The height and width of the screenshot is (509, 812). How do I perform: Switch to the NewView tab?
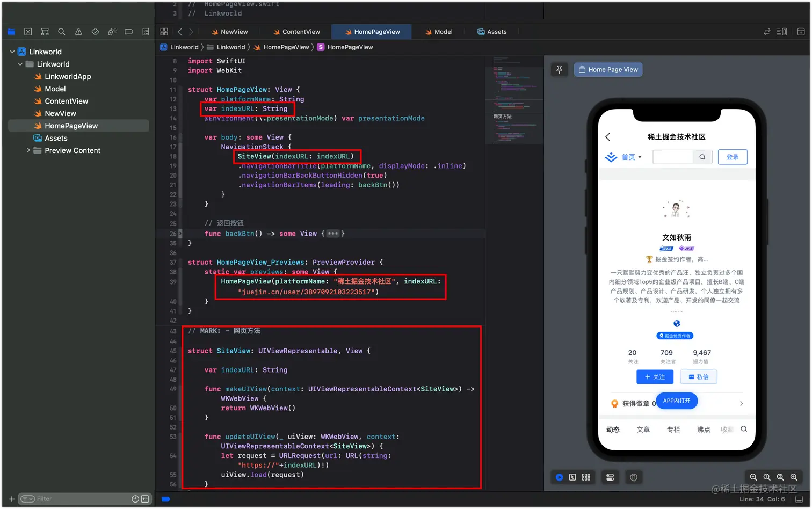pos(229,32)
